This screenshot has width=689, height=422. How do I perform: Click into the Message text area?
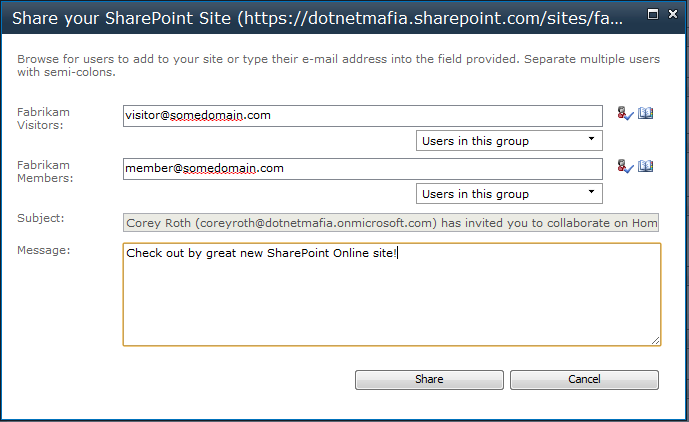coord(392,295)
